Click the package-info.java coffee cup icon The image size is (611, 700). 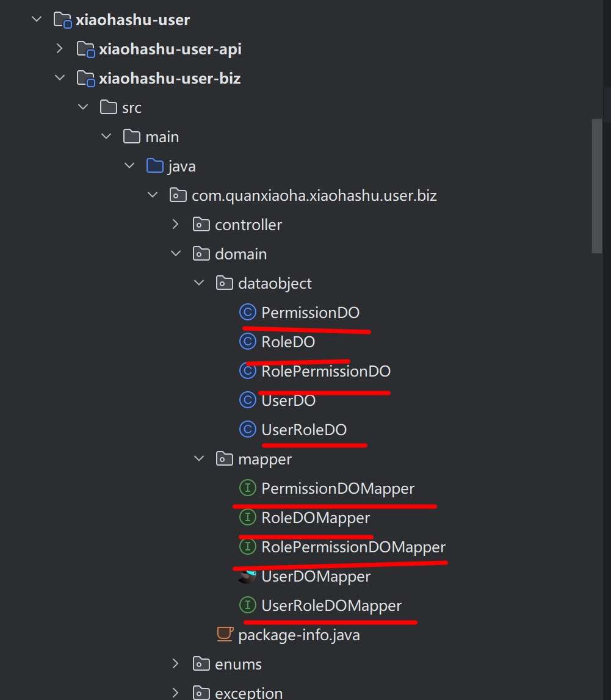225,635
